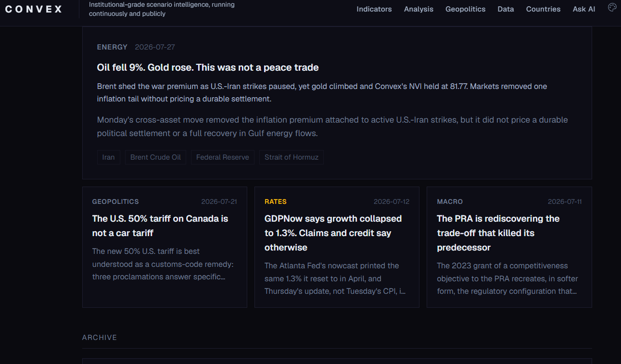The image size is (621, 364).
Task: Click the GEOPOLITICS card category label
Action: click(x=115, y=201)
